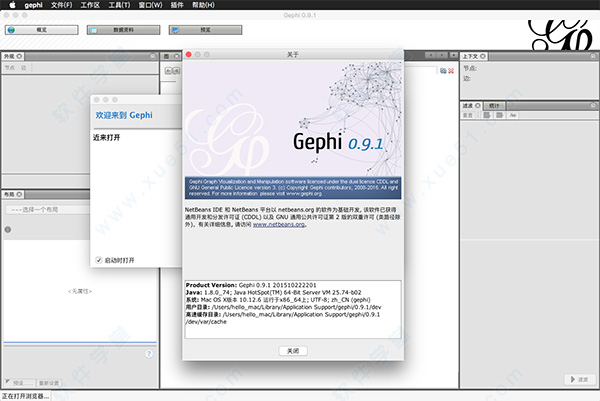
Task: Close the 外观 tab via its circle icon
Action: click(x=19, y=56)
